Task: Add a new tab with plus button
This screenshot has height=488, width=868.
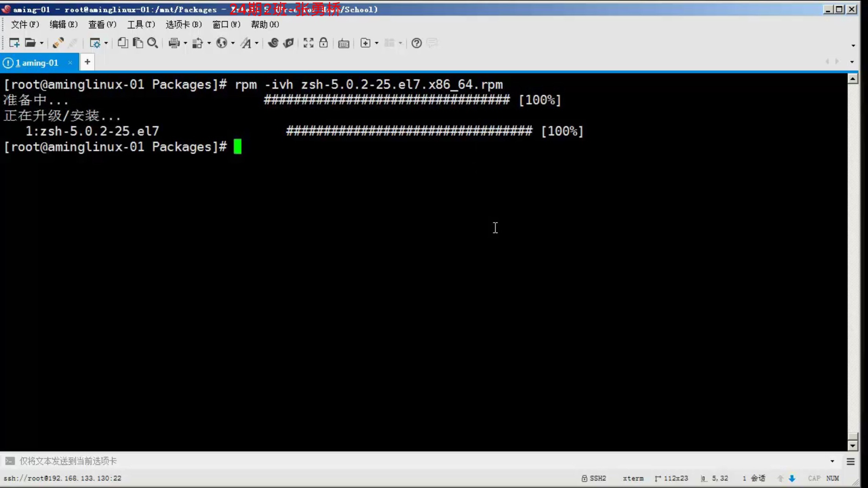Action: [x=87, y=62]
